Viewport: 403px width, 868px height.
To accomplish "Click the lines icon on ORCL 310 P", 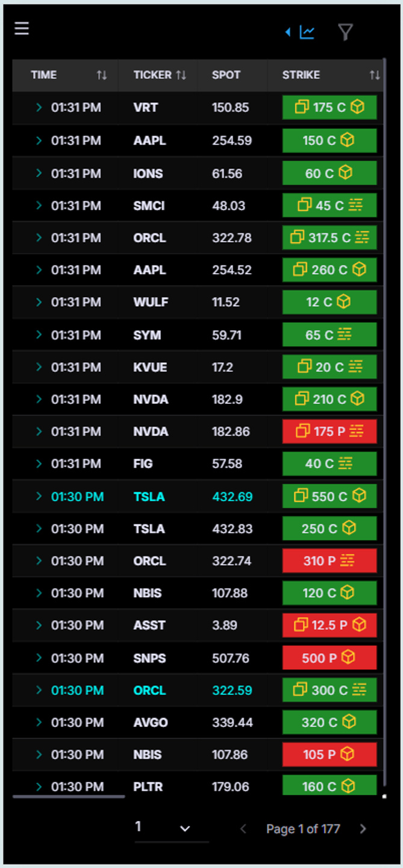I will point(347,561).
